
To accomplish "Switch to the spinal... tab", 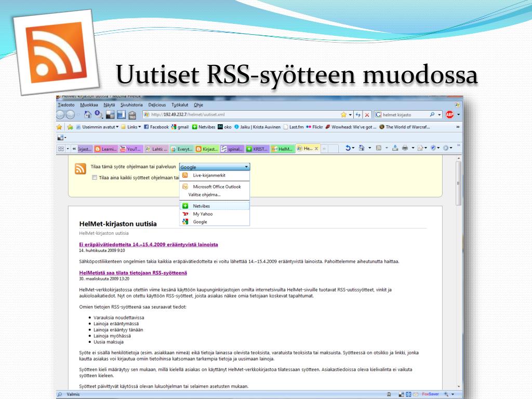I will pos(232,149).
